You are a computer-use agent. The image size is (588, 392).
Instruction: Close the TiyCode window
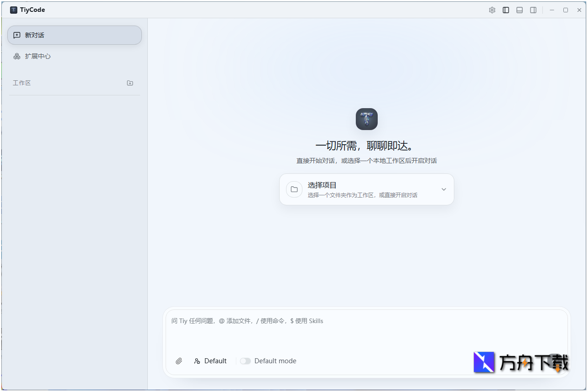(579, 10)
